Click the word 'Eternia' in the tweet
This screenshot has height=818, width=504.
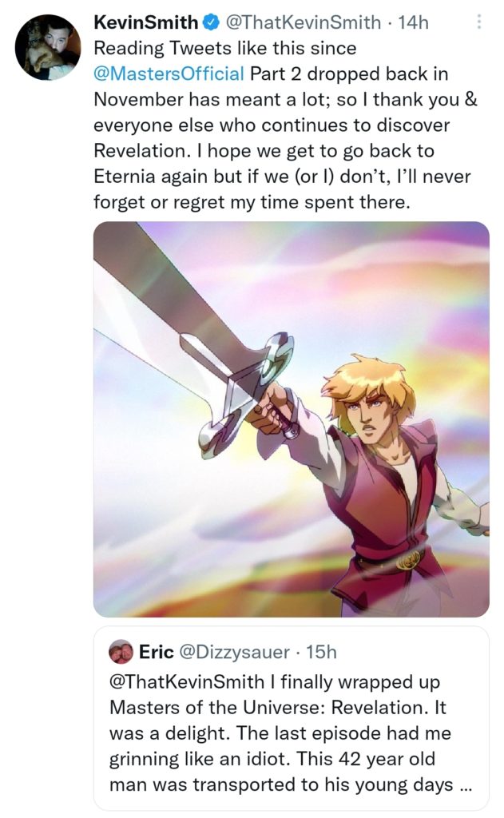[128, 177]
